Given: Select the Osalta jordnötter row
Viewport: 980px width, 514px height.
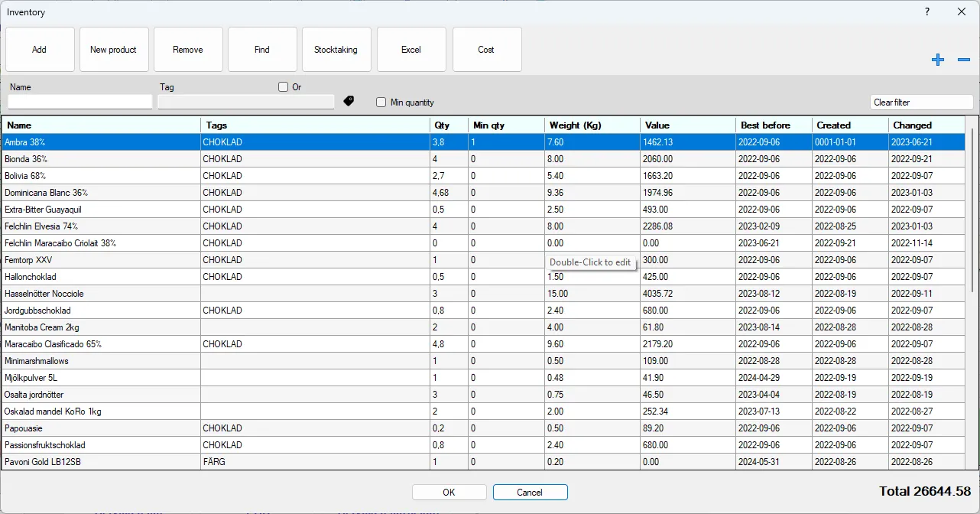Looking at the screenshot, I should click(485, 395).
